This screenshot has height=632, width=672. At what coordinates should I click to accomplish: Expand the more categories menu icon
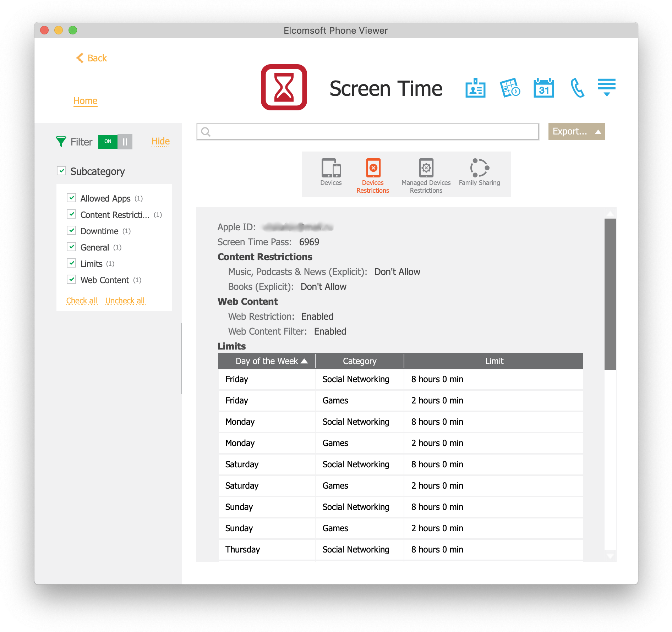tap(606, 87)
